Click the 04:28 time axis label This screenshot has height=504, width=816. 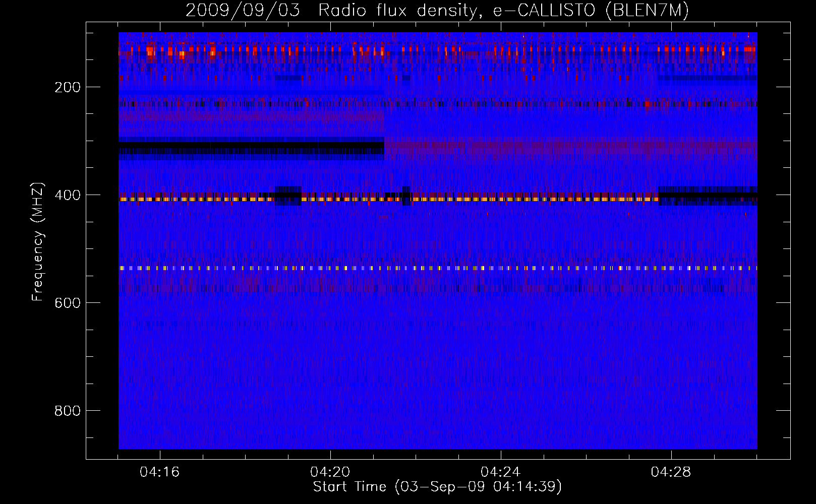(x=671, y=472)
